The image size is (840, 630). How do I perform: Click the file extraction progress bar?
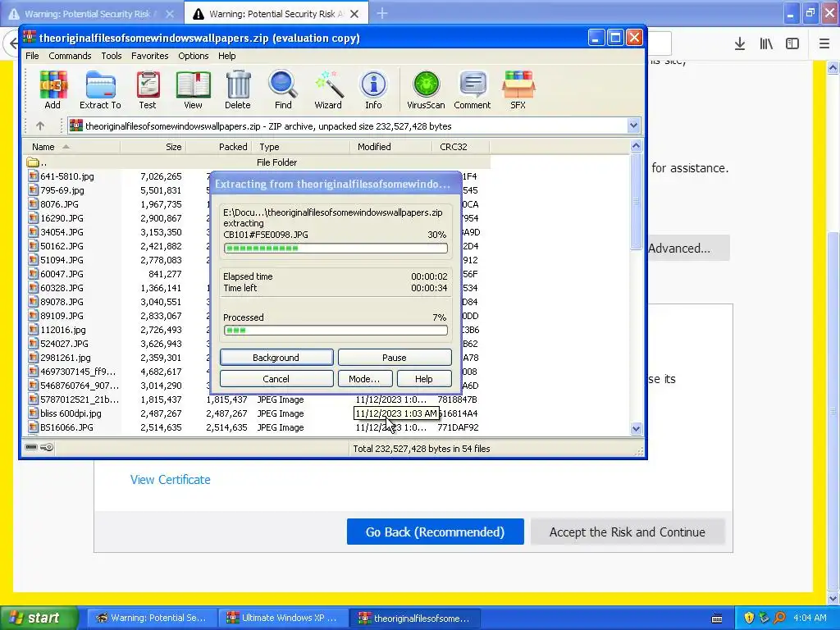(336, 248)
